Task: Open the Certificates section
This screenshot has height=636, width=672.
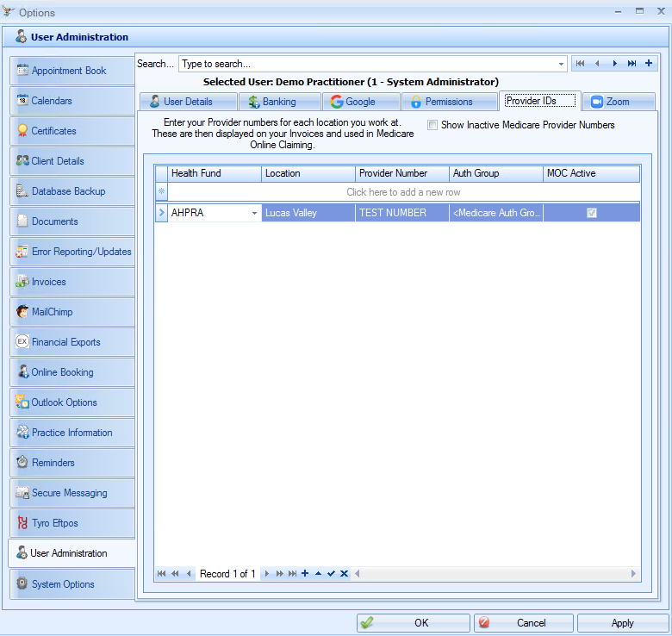Action: tap(72, 131)
